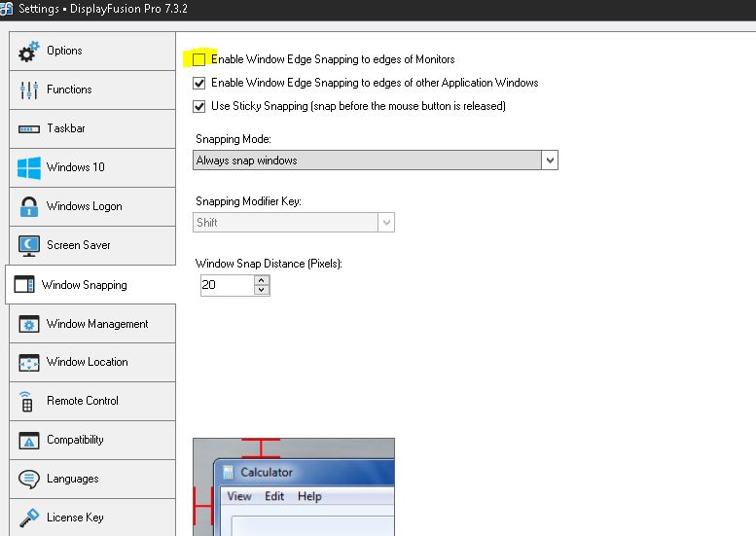Enable Window Edge Snapping to Monitors checkbox

199,59
